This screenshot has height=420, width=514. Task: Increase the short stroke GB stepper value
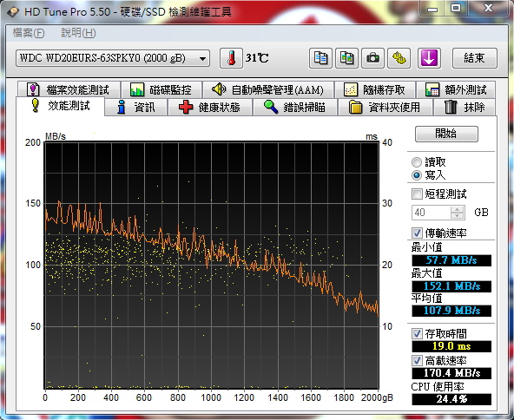point(457,209)
